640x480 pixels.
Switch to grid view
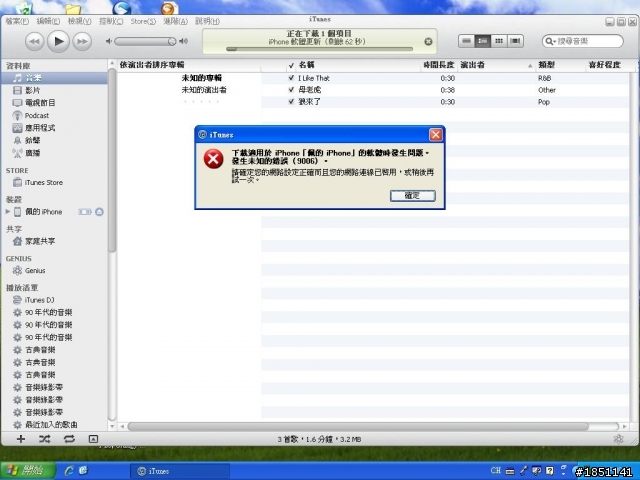[499, 41]
